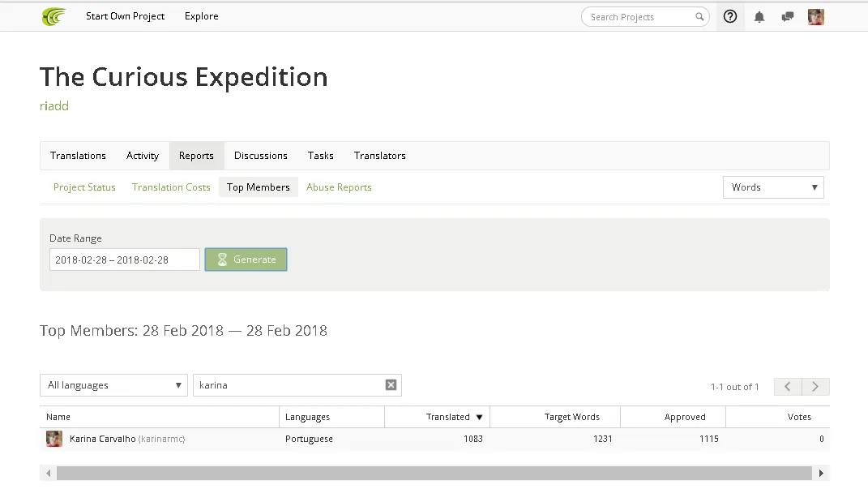Clear the karina search filter

pos(391,385)
